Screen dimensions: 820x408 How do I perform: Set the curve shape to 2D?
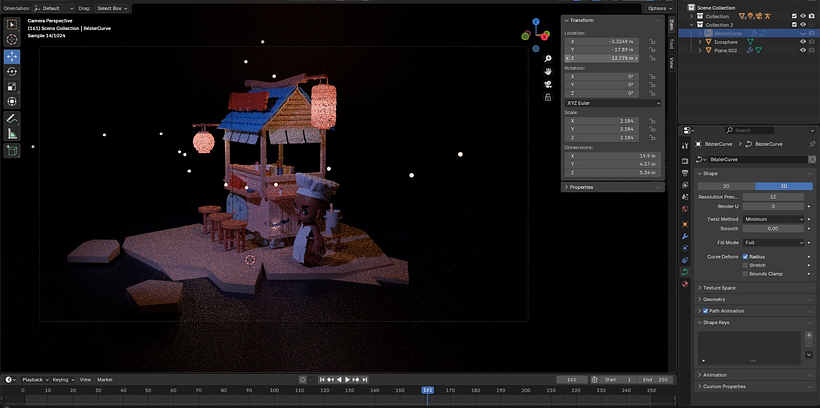[x=725, y=186]
